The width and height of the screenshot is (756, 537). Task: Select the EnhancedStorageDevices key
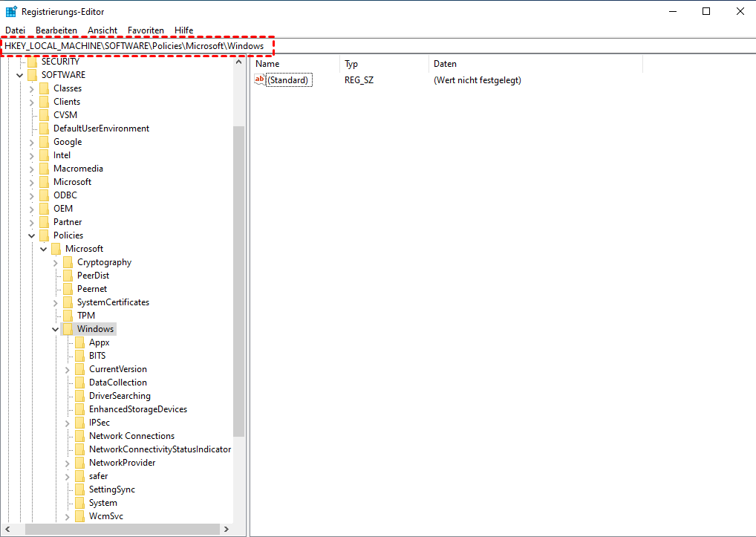(x=138, y=409)
